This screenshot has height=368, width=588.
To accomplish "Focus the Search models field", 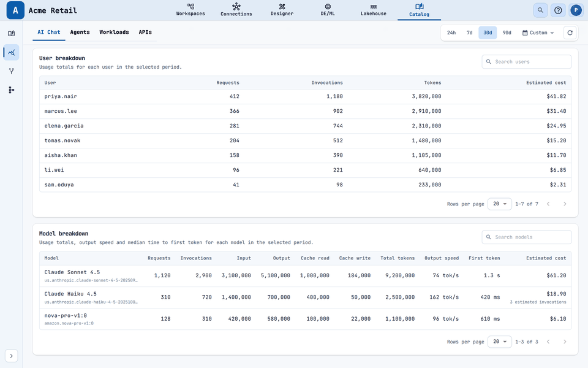I will click(527, 237).
